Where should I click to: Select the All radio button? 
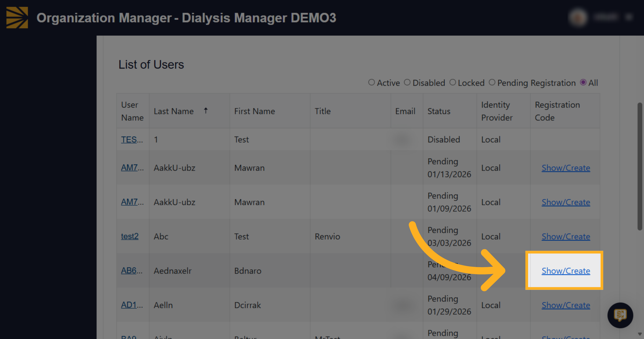click(x=583, y=82)
